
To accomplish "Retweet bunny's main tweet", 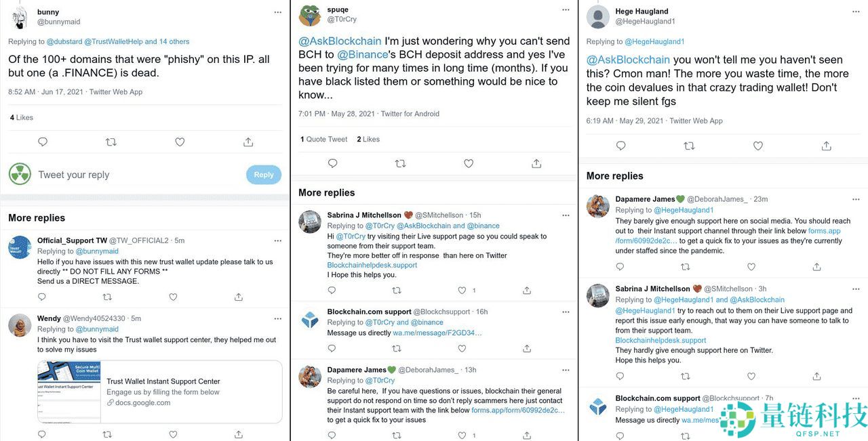I will coord(111,142).
